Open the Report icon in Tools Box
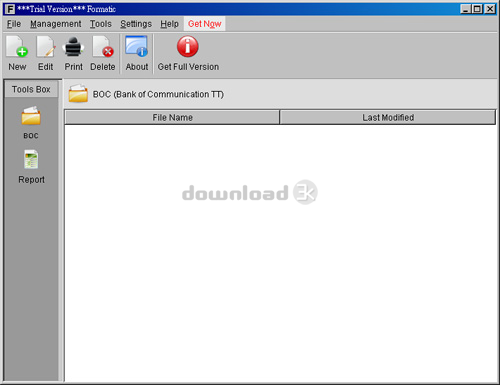 click(31, 159)
